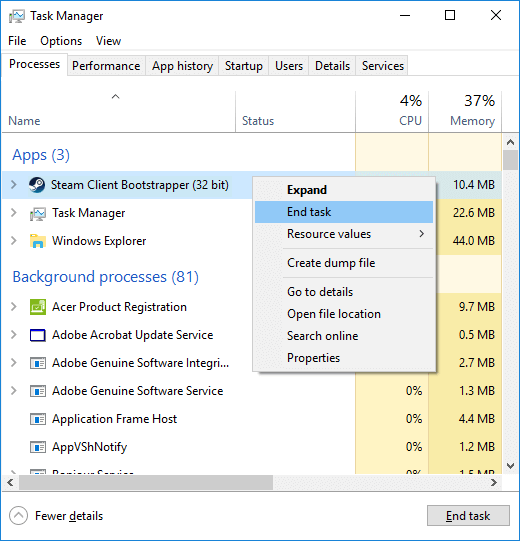Open the View menu
The height and width of the screenshot is (541, 520).
pyautogui.click(x=108, y=41)
